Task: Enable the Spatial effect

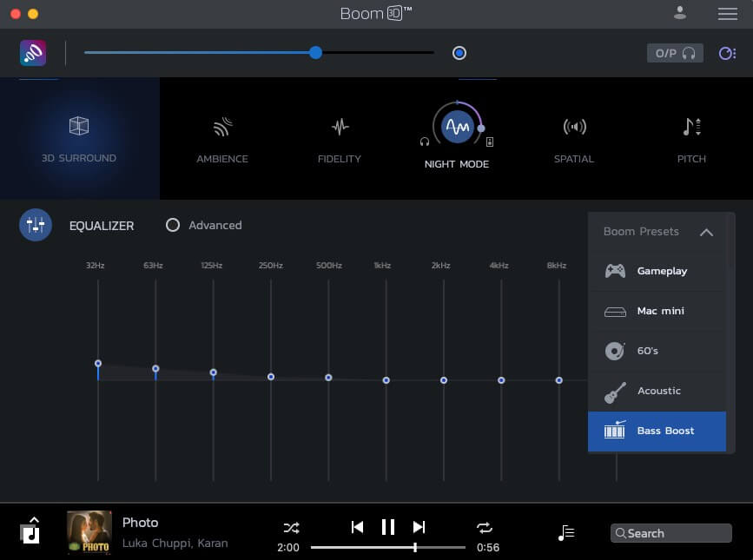Action: (x=574, y=139)
